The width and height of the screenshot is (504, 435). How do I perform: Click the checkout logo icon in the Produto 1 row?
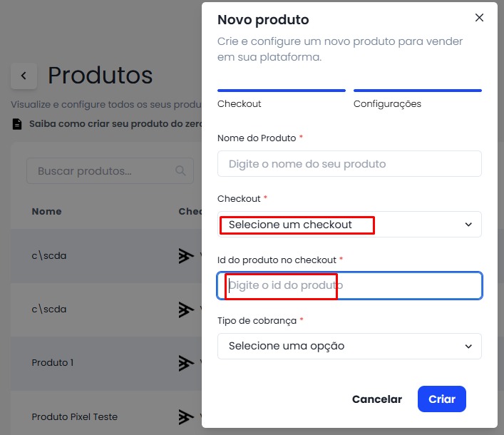click(x=187, y=363)
